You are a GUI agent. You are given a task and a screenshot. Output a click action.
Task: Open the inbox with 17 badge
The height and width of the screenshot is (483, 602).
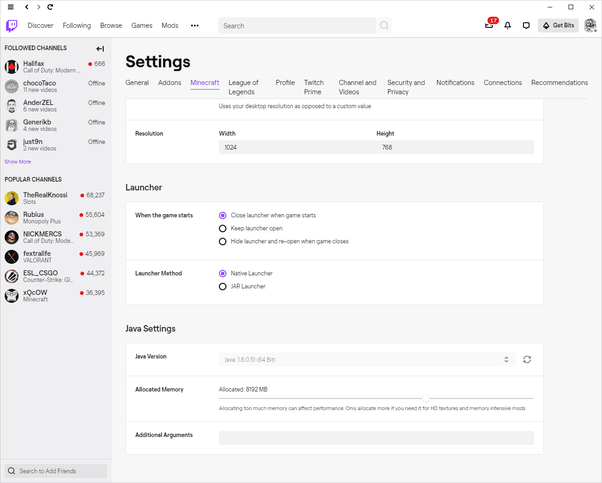tap(489, 25)
